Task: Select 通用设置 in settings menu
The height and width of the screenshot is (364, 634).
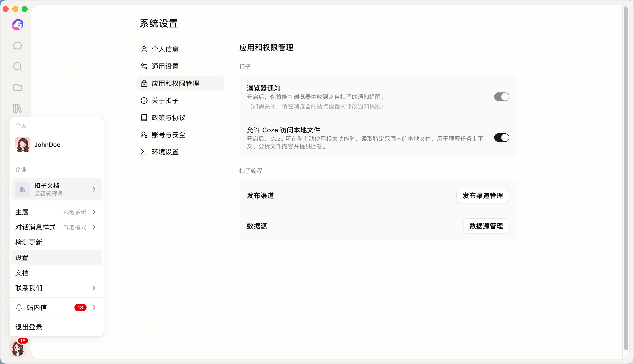Action: tap(180, 66)
